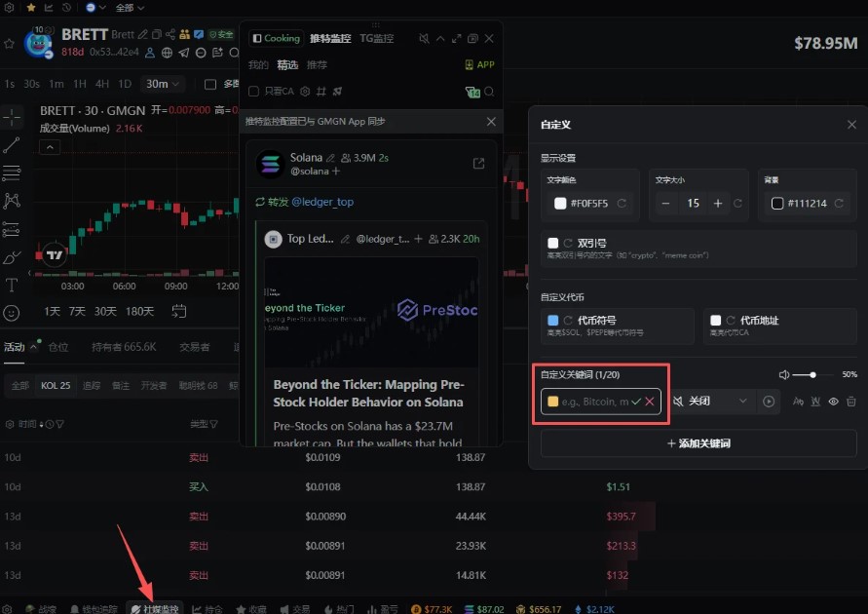Click the Cooking button
This screenshot has height=614, width=868.
click(277, 38)
